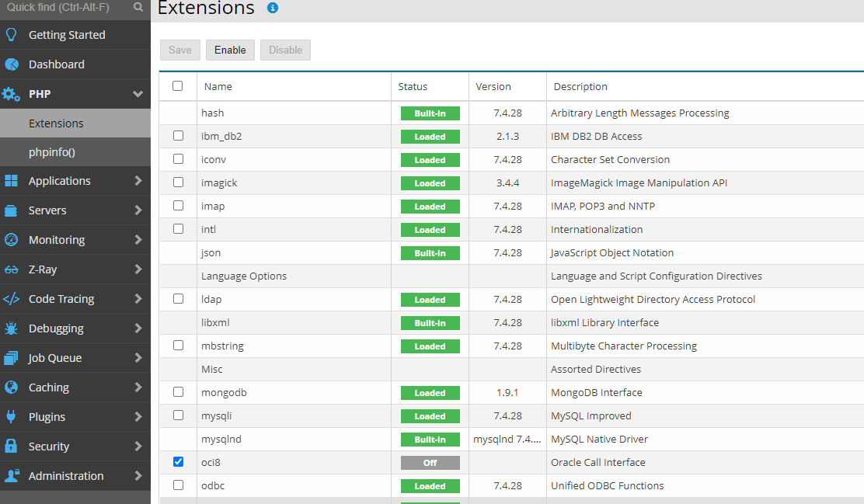Expand the Applications sidebar section
Screen dimensions: 864x504
[x=138, y=180]
